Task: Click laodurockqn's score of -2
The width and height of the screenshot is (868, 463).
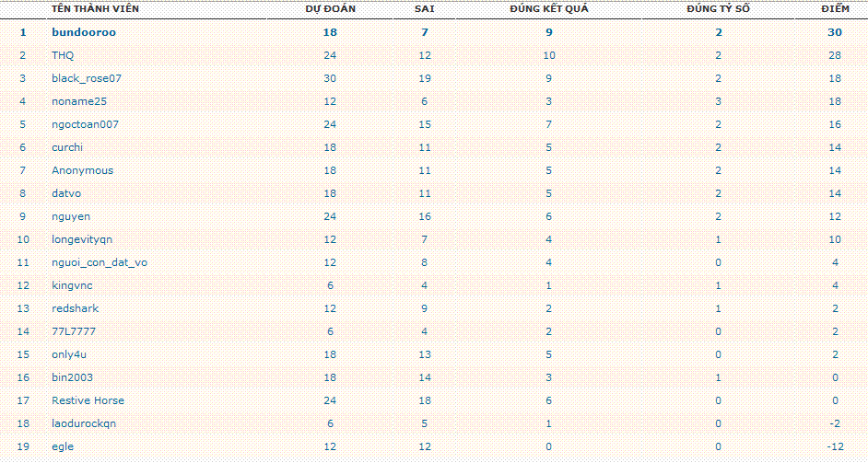Action: click(x=835, y=423)
